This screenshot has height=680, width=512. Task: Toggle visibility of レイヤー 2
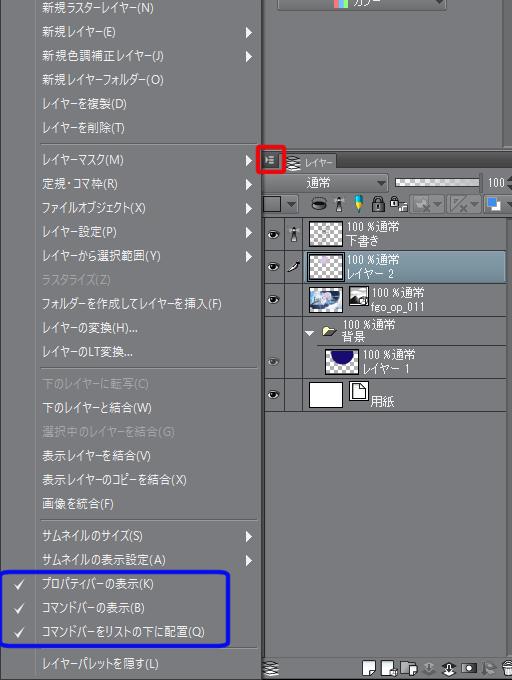(x=273, y=267)
